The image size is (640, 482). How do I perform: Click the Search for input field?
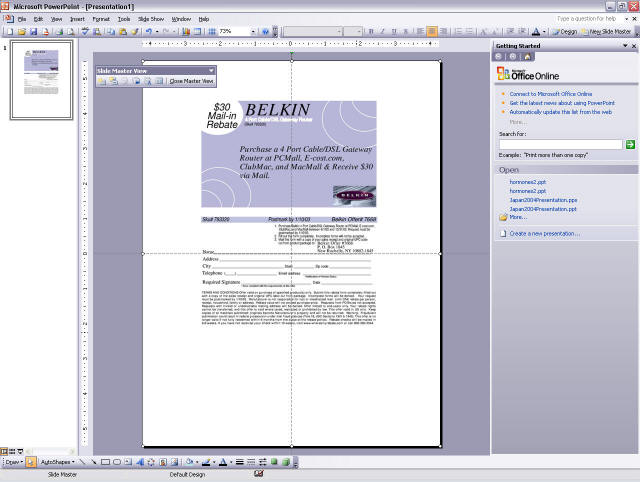tap(560, 144)
